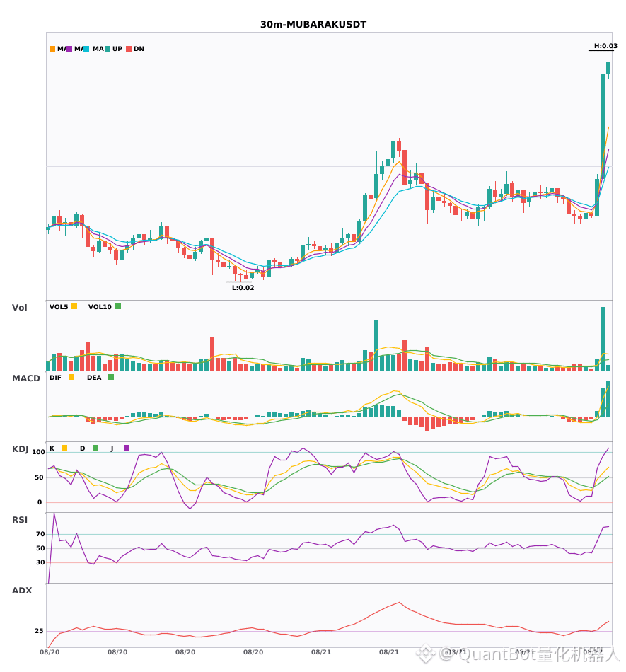626x672 pixels.
Task: Click the 70 axis value in RSI panel
Action: pos(40,534)
